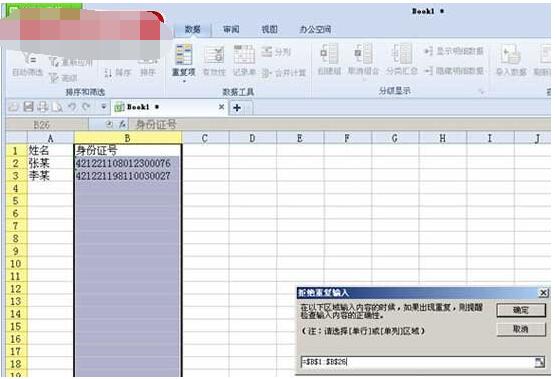Select column C header
The height and width of the screenshot is (379, 556).
point(205,138)
